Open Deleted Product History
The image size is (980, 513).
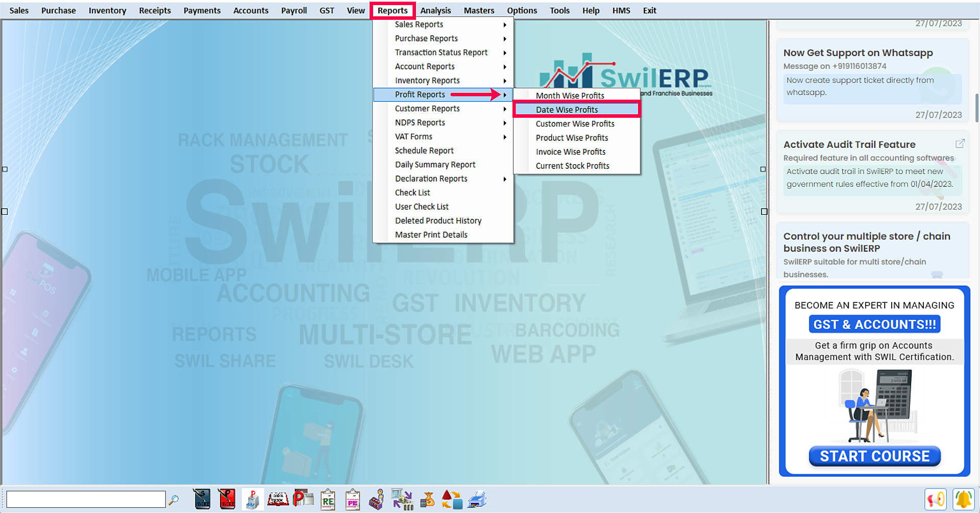point(443,221)
